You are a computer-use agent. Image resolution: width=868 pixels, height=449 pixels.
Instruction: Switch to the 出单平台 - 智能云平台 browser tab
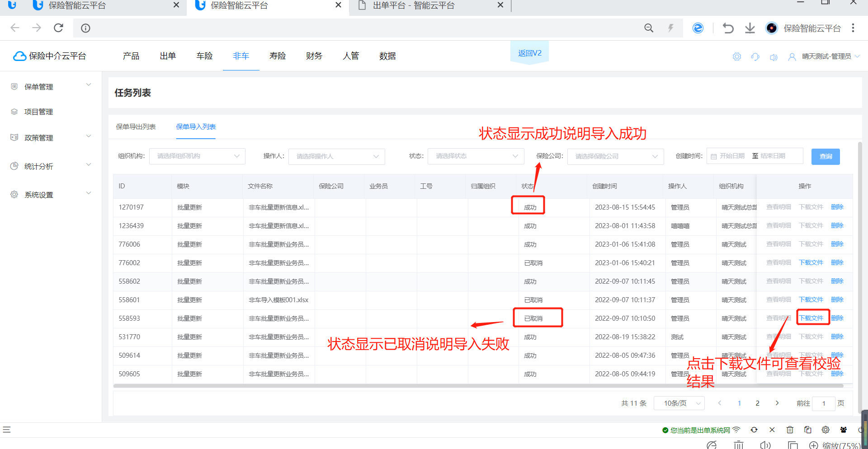429,6
